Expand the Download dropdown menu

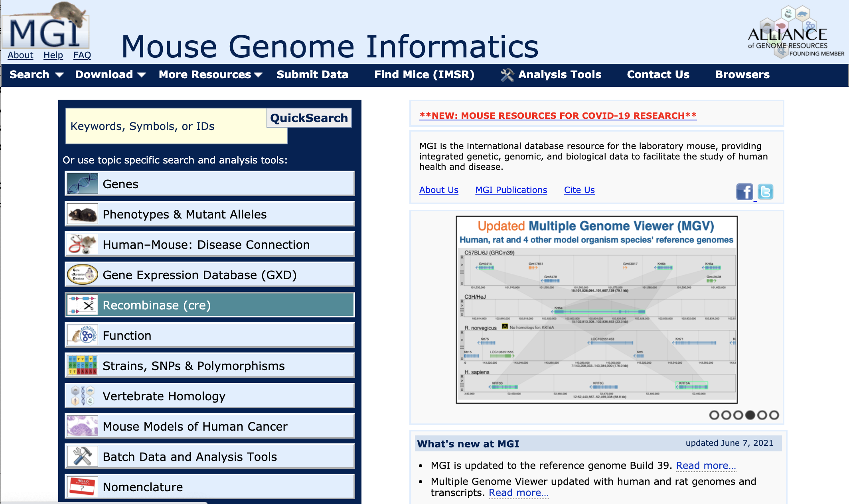tap(110, 75)
